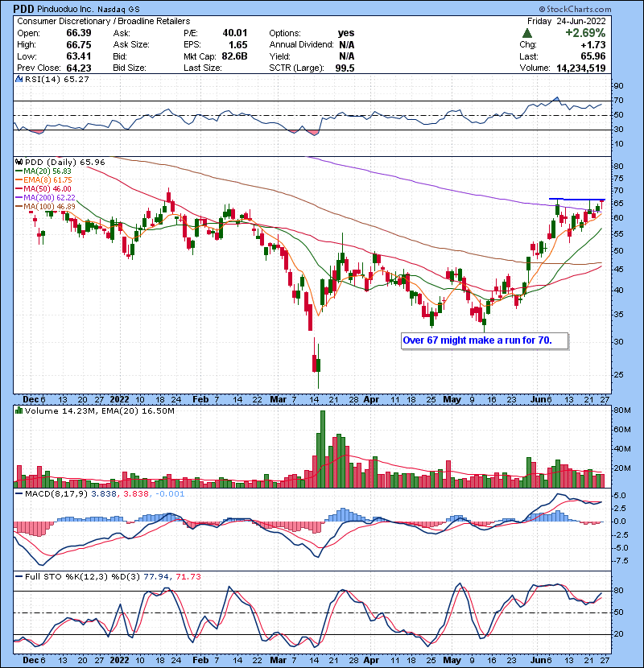Click the Apr label under the price chart
Screen dimensions: 644x668
(x=371, y=399)
